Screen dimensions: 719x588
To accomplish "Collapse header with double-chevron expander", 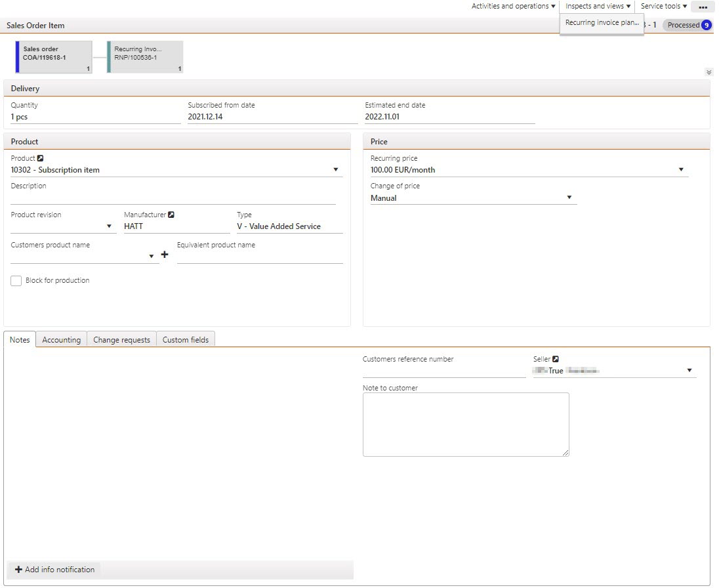I will 709,72.
